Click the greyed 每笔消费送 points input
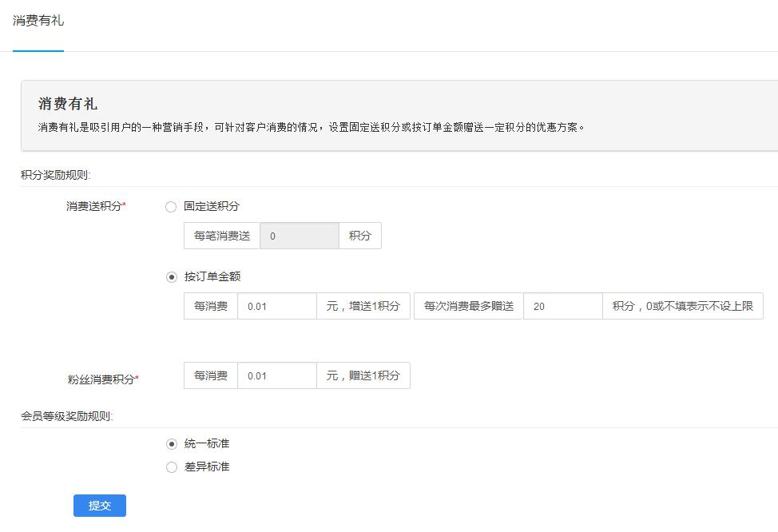The height and width of the screenshot is (532, 778). point(300,236)
